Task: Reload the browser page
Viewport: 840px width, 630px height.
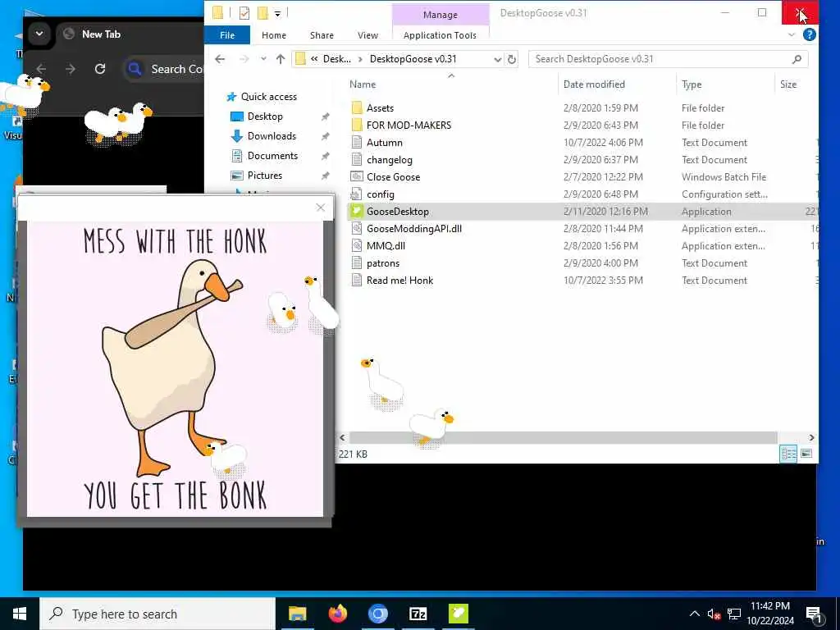Action: click(99, 69)
